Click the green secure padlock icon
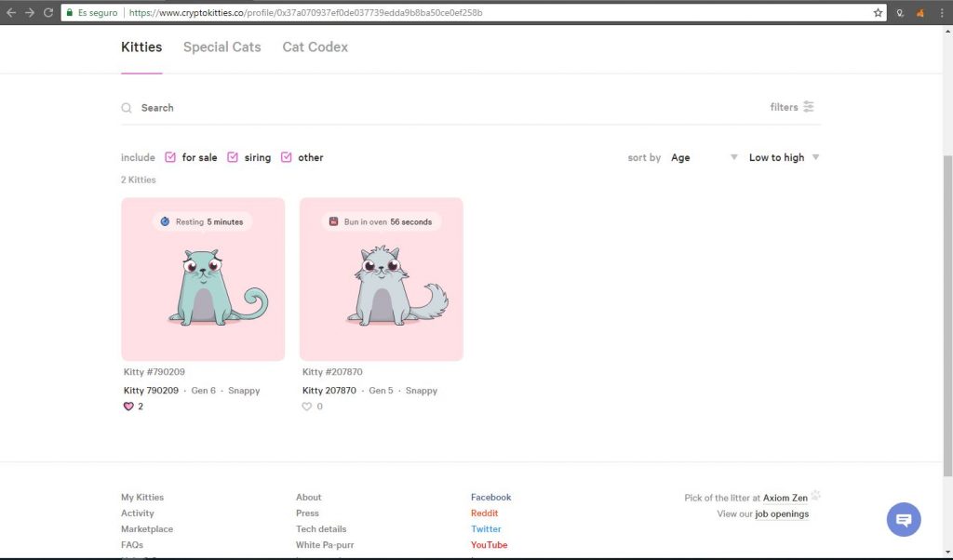Viewport: 953px width, 560px height. [x=69, y=12]
